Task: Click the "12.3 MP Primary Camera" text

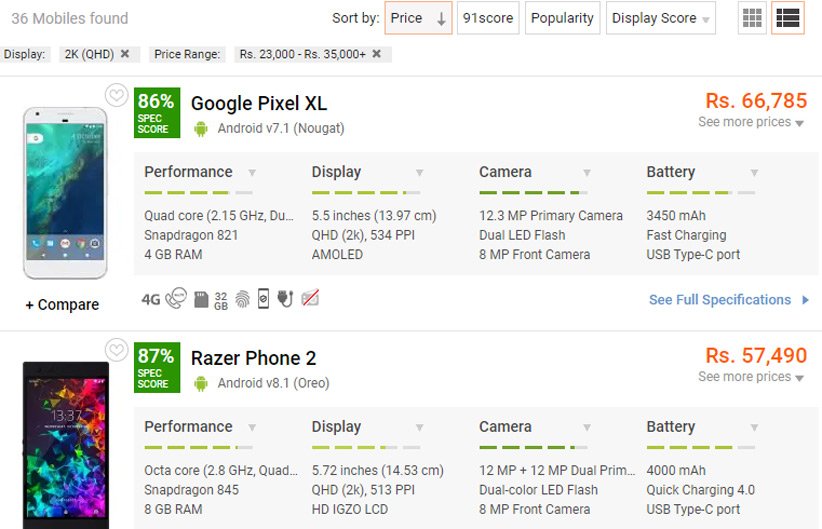Action: pyautogui.click(x=551, y=216)
